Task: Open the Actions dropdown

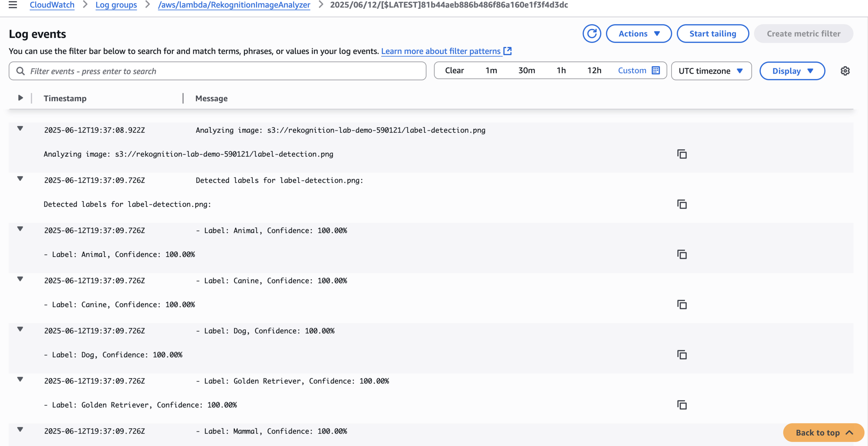Action: (x=639, y=34)
